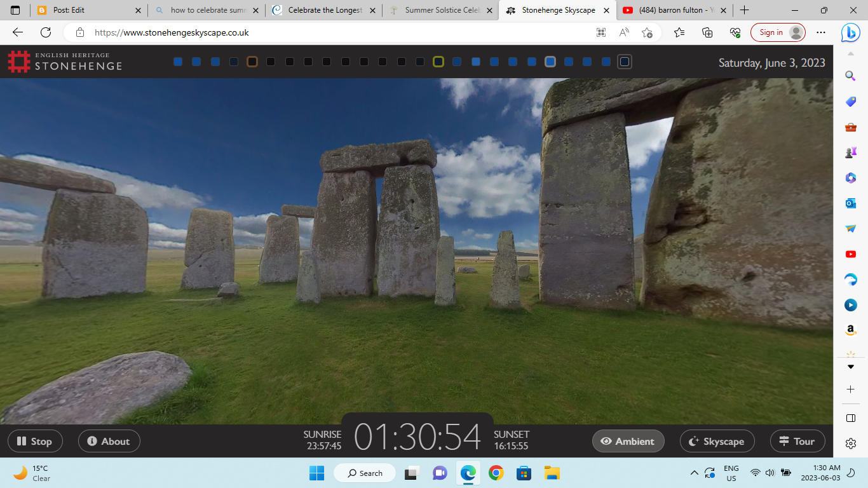The image size is (868, 488).
Task: Start Read aloud from address bar
Action: click(x=624, y=32)
